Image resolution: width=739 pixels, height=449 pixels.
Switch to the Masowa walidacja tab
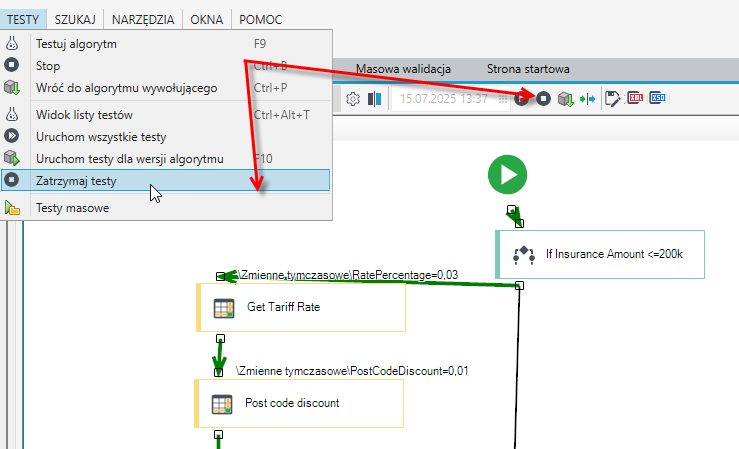pyautogui.click(x=403, y=69)
